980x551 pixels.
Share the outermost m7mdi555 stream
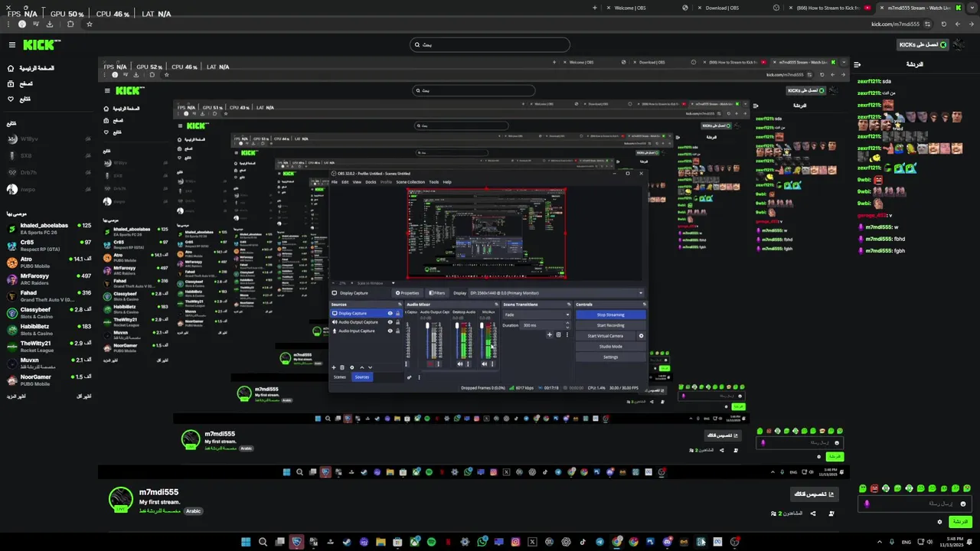point(813,514)
